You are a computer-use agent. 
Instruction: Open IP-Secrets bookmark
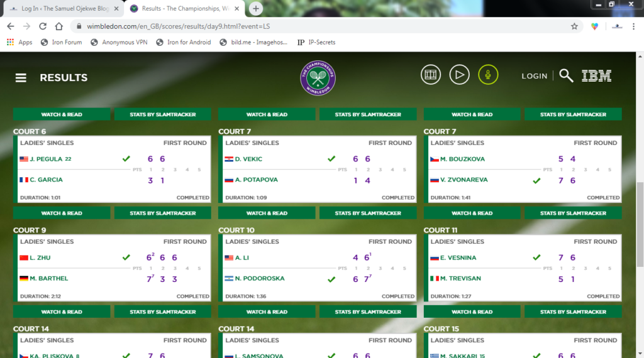[x=316, y=42]
